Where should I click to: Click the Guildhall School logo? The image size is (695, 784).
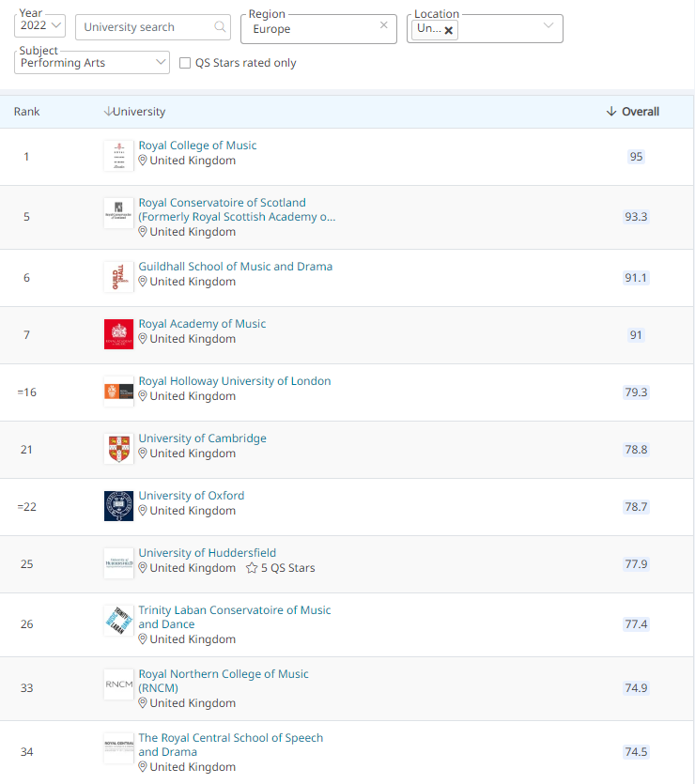[x=119, y=277]
